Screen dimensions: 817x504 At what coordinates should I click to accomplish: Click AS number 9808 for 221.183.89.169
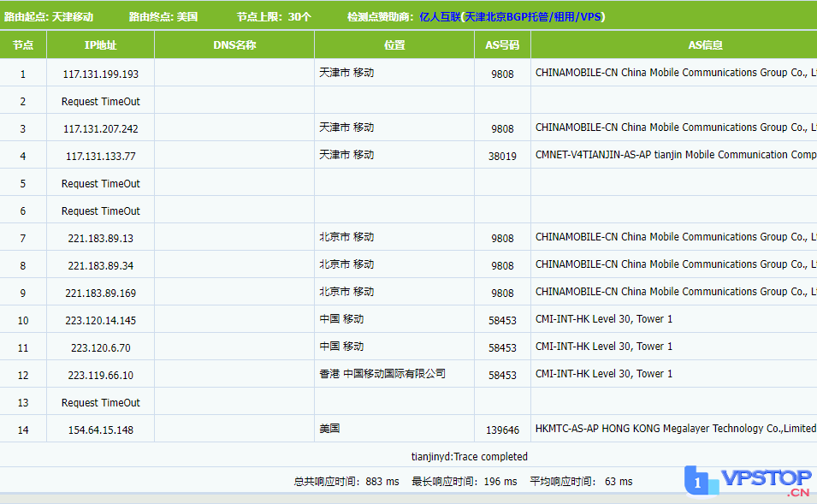(502, 293)
